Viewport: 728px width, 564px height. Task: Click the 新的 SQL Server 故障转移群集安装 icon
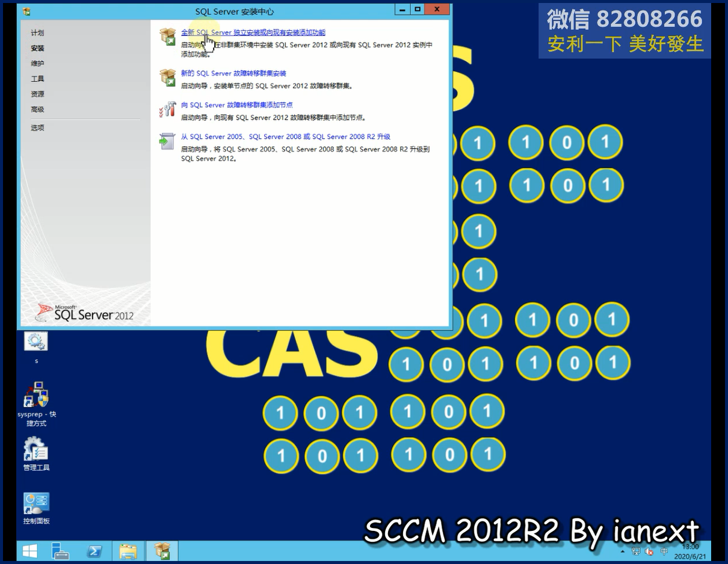click(x=167, y=78)
